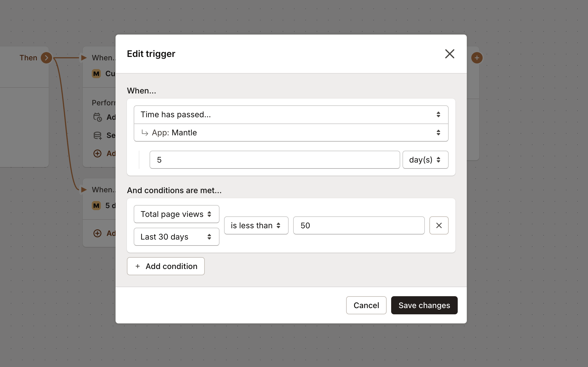The width and height of the screenshot is (588, 367).
Task: Click Add condition text link
Action: [x=166, y=266]
